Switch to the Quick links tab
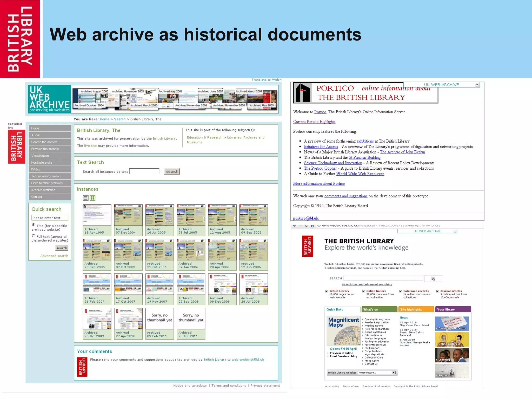532x399 pixels. click(x=342, y=309)
